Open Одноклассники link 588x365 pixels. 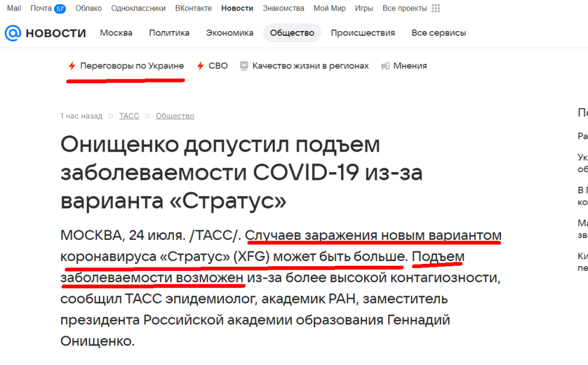tap(138, 8)
